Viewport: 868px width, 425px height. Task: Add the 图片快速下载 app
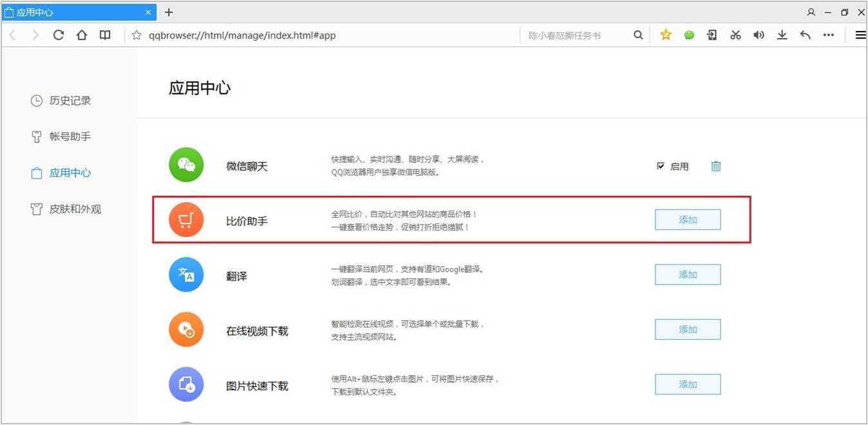pyautogui.click(x=688, y=384)
